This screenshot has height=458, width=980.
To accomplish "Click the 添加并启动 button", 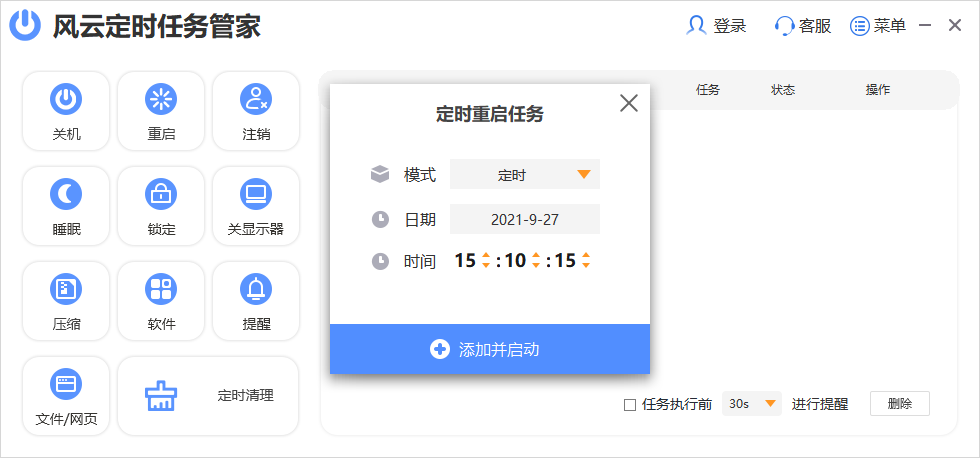I will coord(490,349).
